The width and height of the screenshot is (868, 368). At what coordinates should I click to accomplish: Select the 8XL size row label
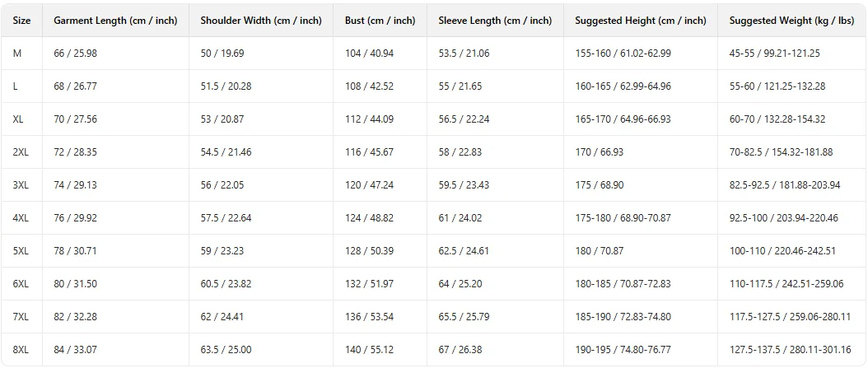pyautogui.click(x=20, y=350)
